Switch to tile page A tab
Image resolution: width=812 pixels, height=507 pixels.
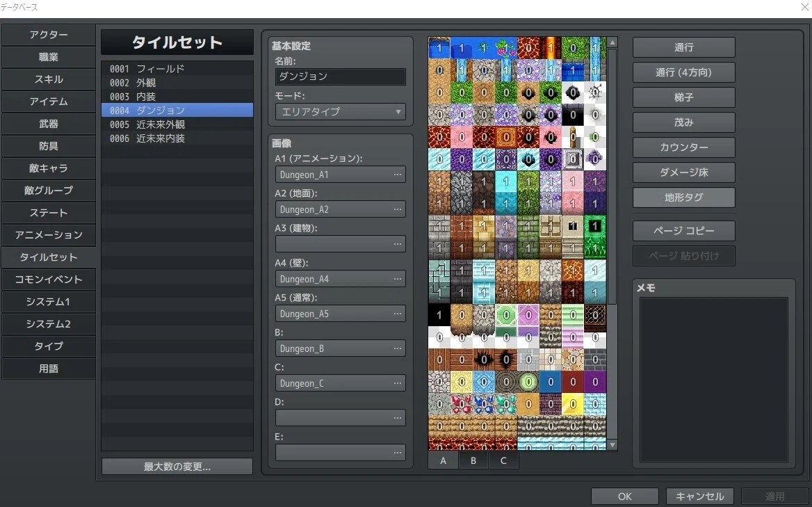tap(444, 460)
